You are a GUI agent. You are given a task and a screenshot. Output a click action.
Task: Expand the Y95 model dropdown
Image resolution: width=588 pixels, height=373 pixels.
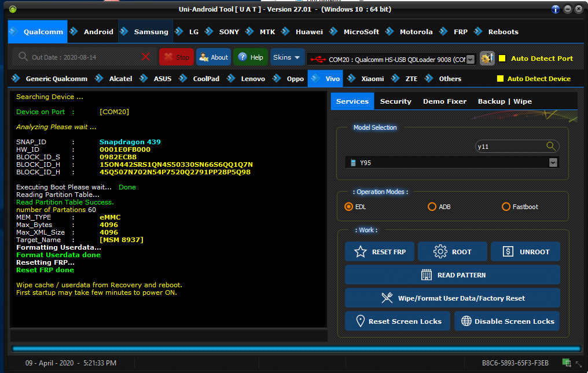coord(553,163)
